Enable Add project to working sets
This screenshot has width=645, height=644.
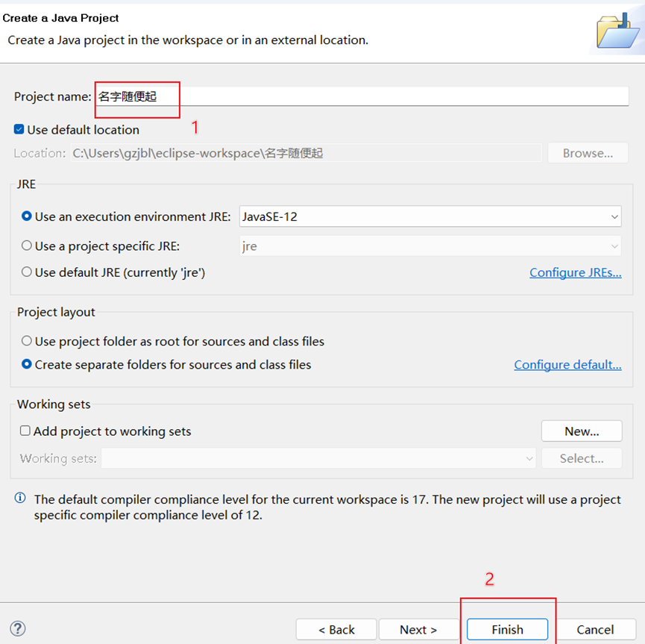click(25, 431)
